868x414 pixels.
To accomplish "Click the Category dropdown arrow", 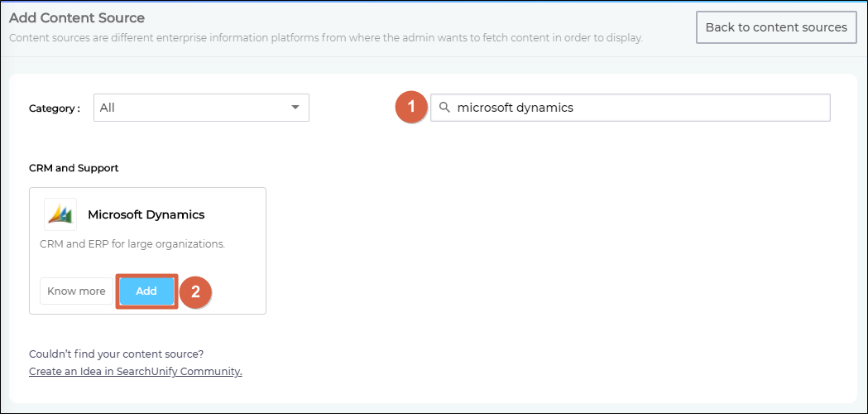I will [295, 108].
